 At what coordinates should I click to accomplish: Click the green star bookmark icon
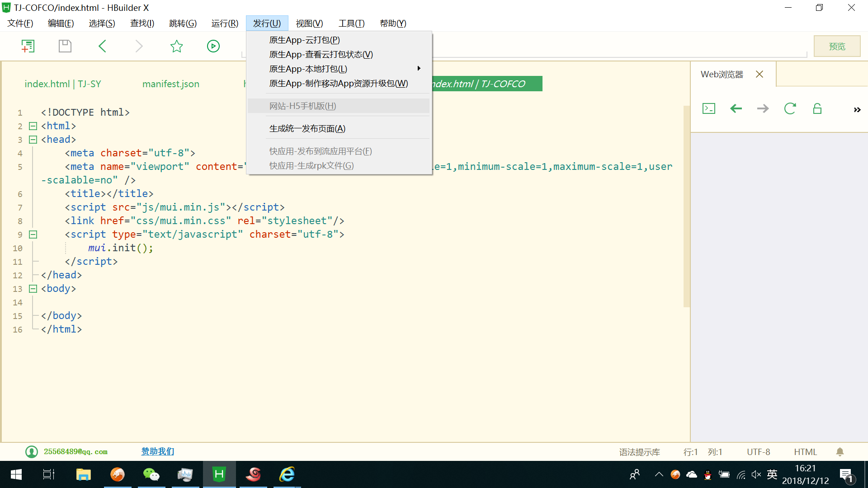click(176, 46)
